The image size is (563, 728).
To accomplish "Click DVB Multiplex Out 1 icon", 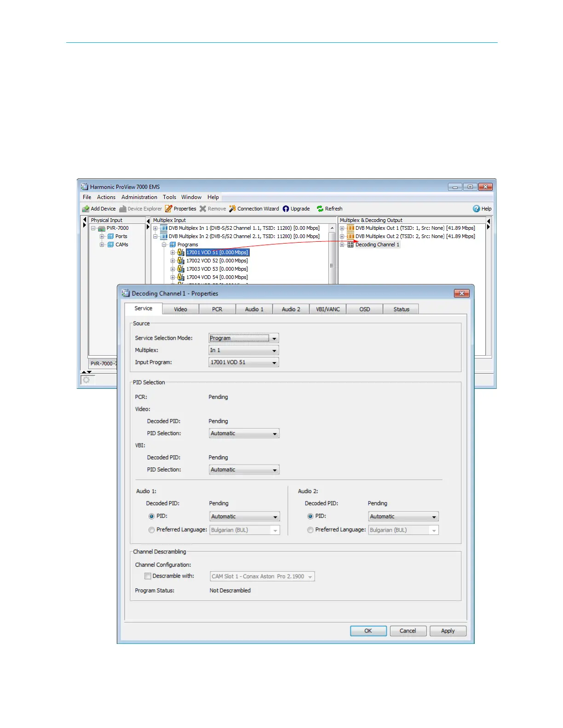I will (350, 228).
